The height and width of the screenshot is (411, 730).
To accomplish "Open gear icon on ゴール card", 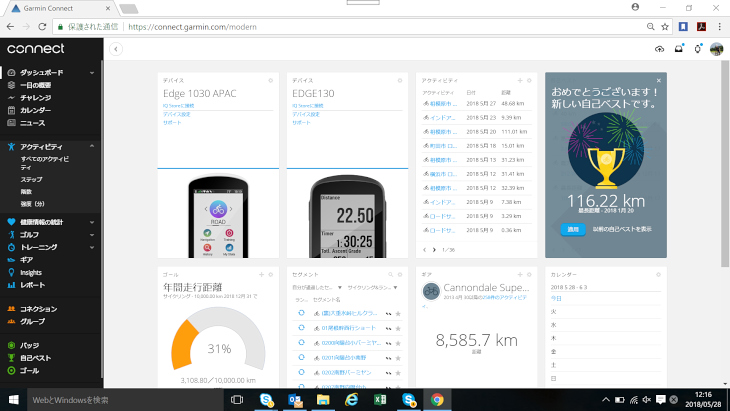I will pos(270,275).
